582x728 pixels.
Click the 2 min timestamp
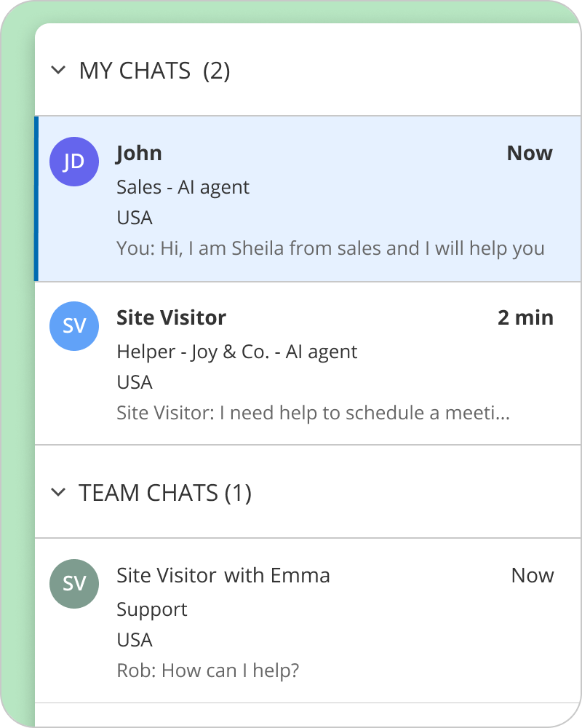525,318
